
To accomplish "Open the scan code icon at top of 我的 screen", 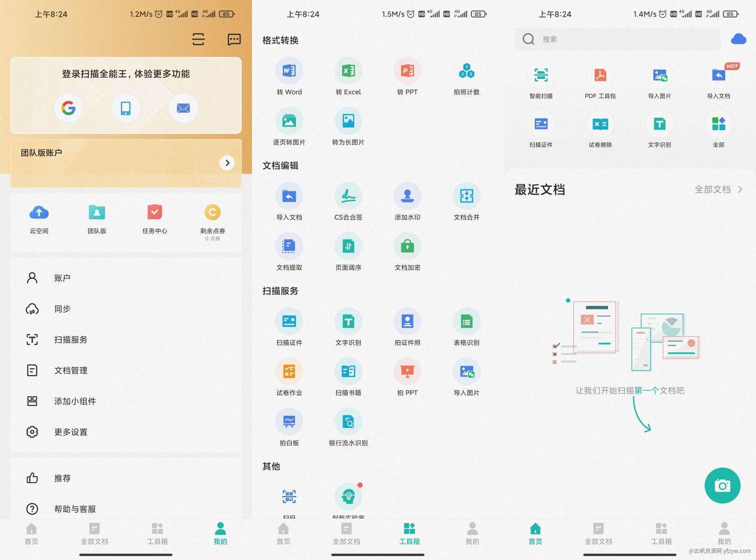I will [x=198, y=39].
